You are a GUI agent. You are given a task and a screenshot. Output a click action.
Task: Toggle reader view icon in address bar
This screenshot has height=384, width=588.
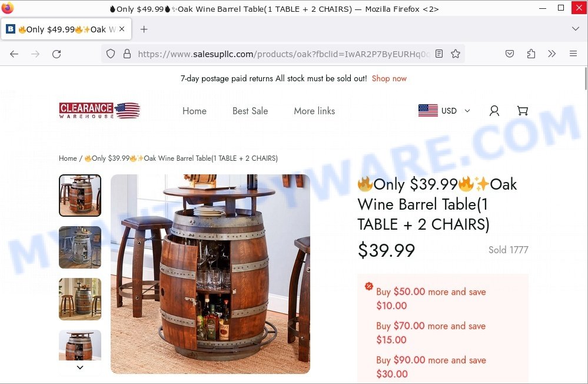coord(439,54)
